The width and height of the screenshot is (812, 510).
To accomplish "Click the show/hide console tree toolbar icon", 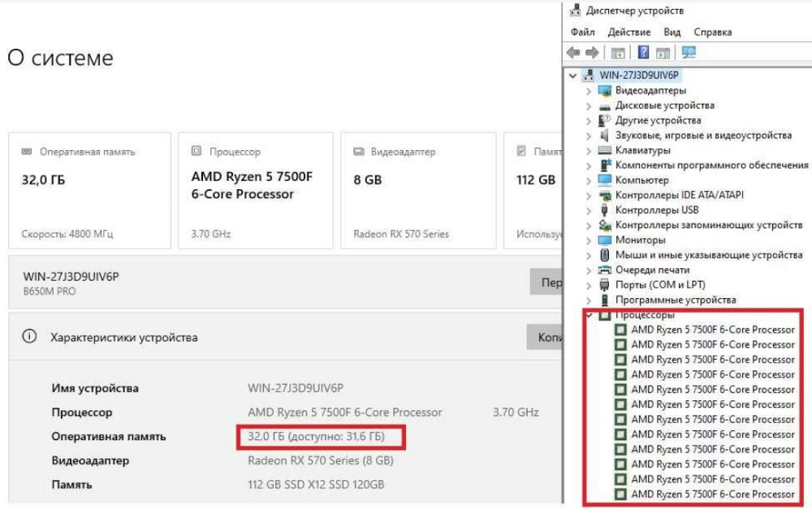I will pyautogui.click(x=618, y=53).
